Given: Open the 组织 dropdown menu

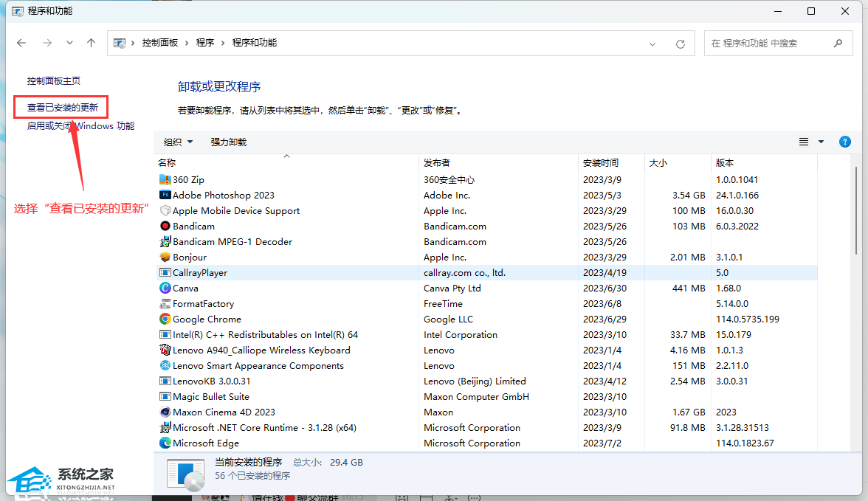Looking at the screenshot, I should coord(178,142).
